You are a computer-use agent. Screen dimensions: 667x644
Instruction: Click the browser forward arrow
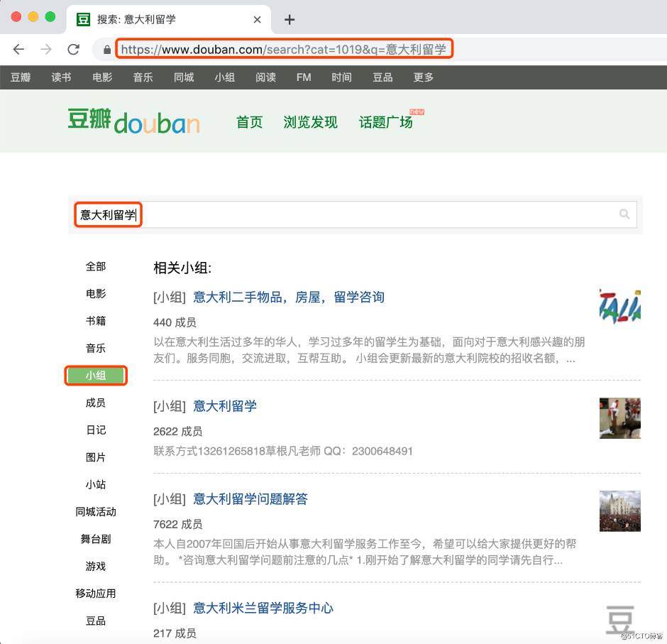[46, 50]
